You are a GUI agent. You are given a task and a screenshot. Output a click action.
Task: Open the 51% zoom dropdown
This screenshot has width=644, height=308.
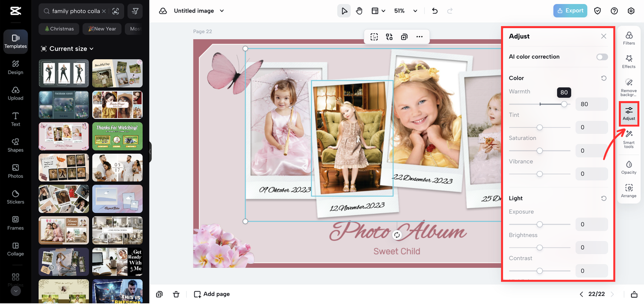[x=406, y=11]
